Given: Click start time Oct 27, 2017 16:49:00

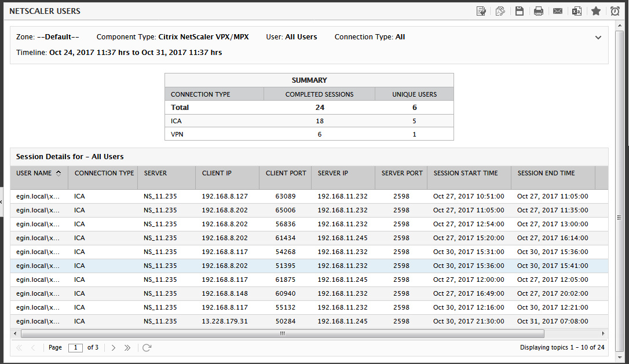Looking at the screenshot, I should click(469, 293).
